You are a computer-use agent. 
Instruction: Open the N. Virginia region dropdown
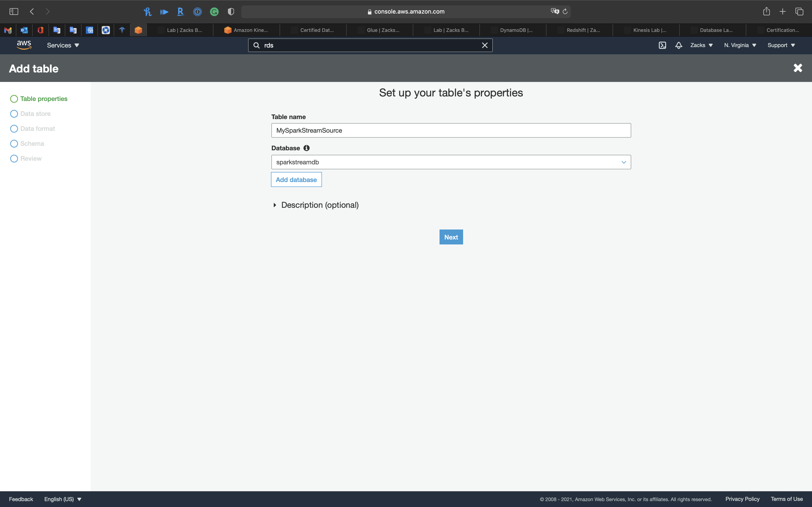pos(740,45)
